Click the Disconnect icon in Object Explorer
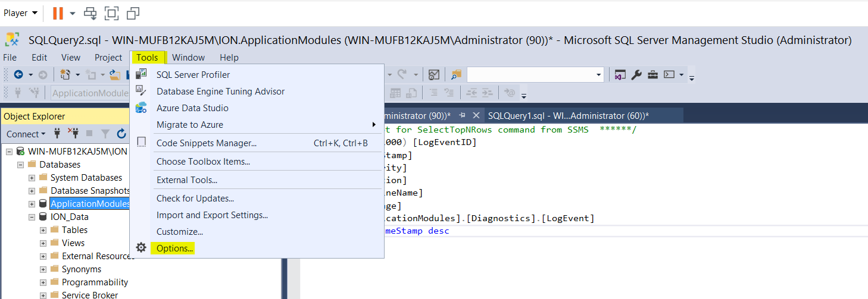This screenshot has height=299, width=868. click(x=74, y=134)
